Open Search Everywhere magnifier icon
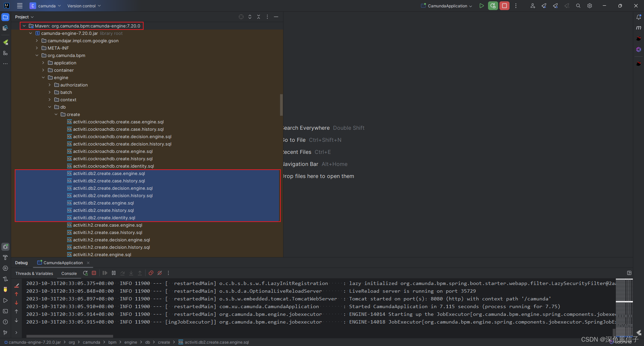Image resolution: width=644 pixels, height=346 pixels. pyautogui.click(x=578, y=6)
